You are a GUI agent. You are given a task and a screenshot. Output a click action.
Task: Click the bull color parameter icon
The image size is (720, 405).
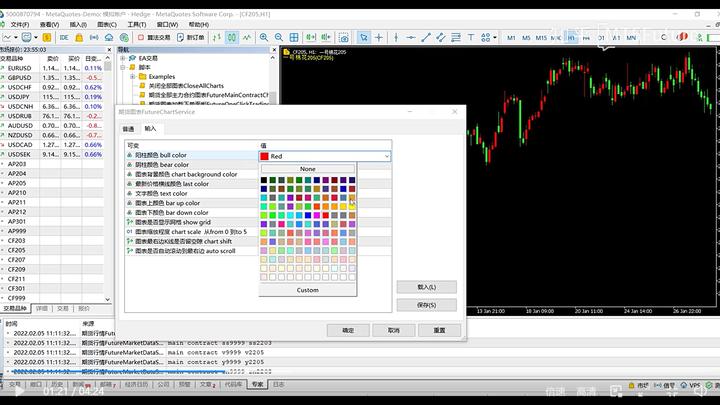pyautogui.click(x=129, y=156)
